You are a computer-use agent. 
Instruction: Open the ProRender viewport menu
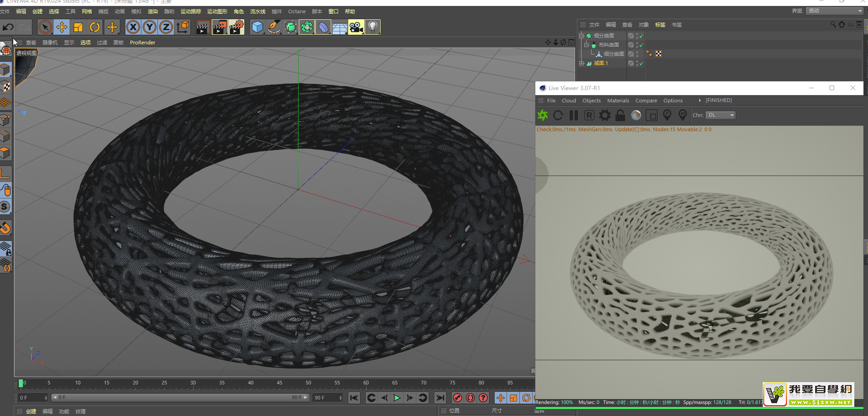(142, 43)
